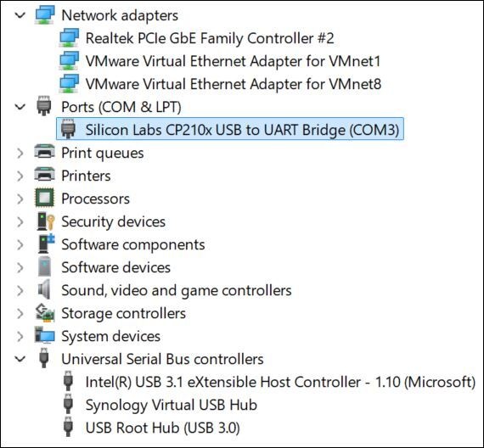Viewport: 484px width, 448px height.
Task: Click the Sound, video and game controllers speaker icon
Action: 44,289
